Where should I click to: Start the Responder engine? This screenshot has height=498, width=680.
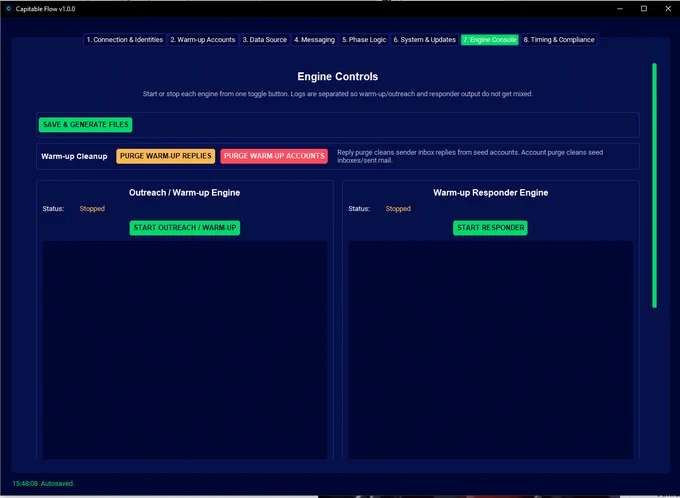point(490,228)
